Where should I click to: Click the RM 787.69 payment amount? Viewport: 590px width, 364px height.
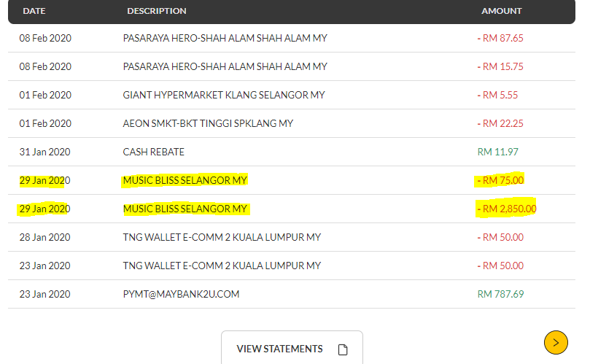(x=500, y=294)
